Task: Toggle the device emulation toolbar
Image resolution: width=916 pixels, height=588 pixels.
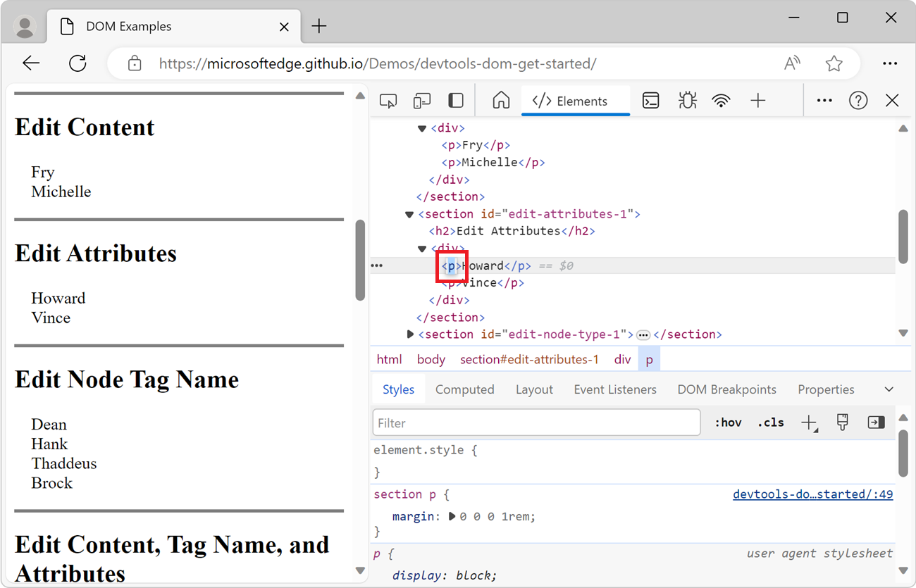Action: point(421,100)
